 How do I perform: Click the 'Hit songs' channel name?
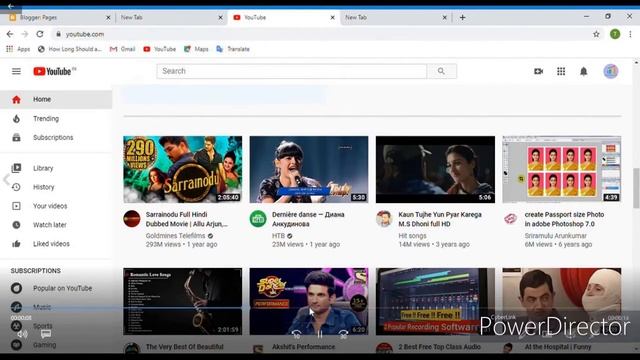tap(412, 236)
